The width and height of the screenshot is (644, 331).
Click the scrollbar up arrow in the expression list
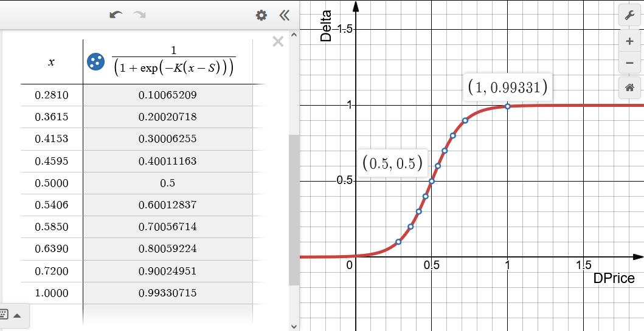pyautogui.click(x=294, y=35)
